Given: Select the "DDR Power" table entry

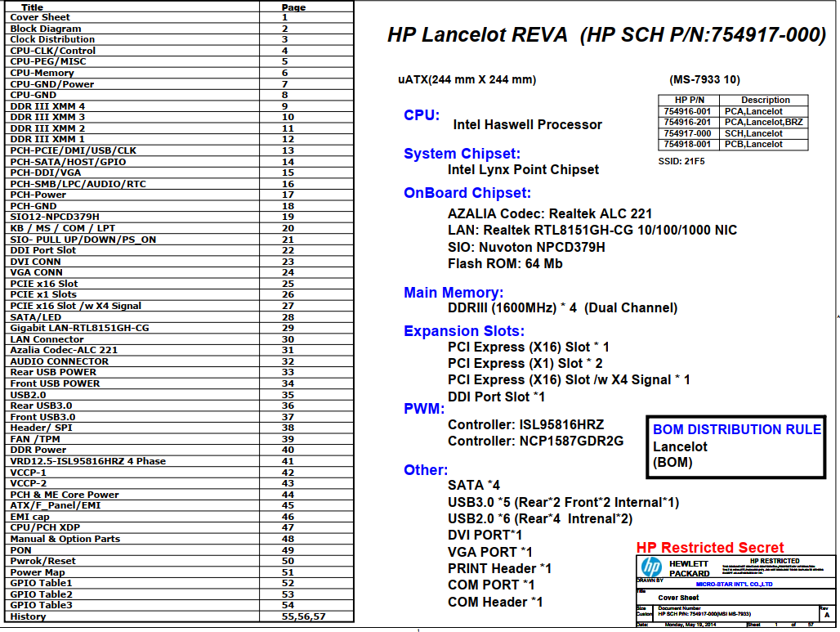Looking at the screenshot, I should coord(38,449).
